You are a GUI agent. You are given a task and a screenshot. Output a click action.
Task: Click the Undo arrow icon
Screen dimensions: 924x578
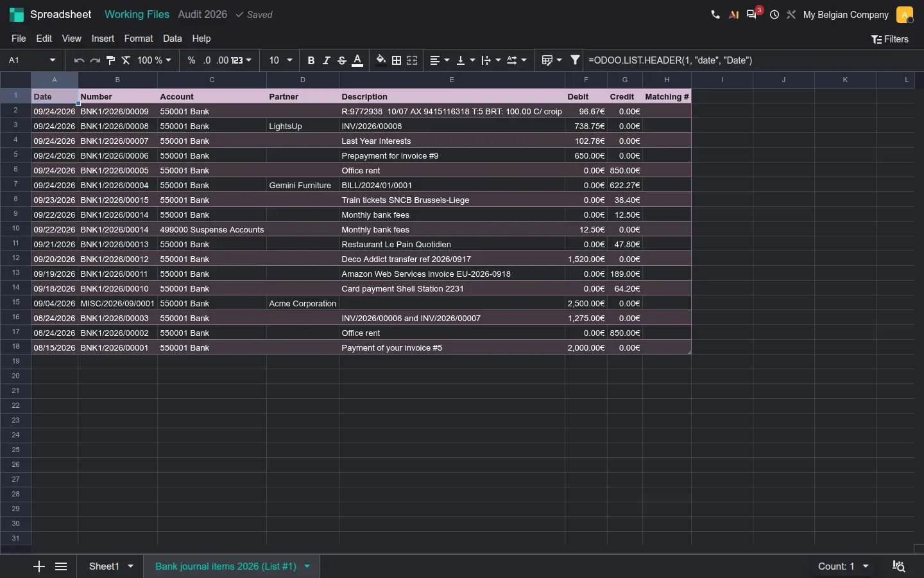coord(79,60)
